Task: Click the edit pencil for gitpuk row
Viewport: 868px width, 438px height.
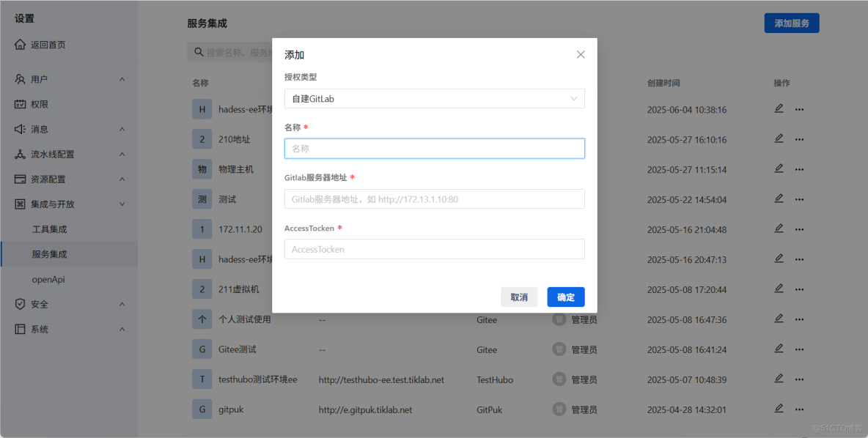Action: tap(779, 409)
